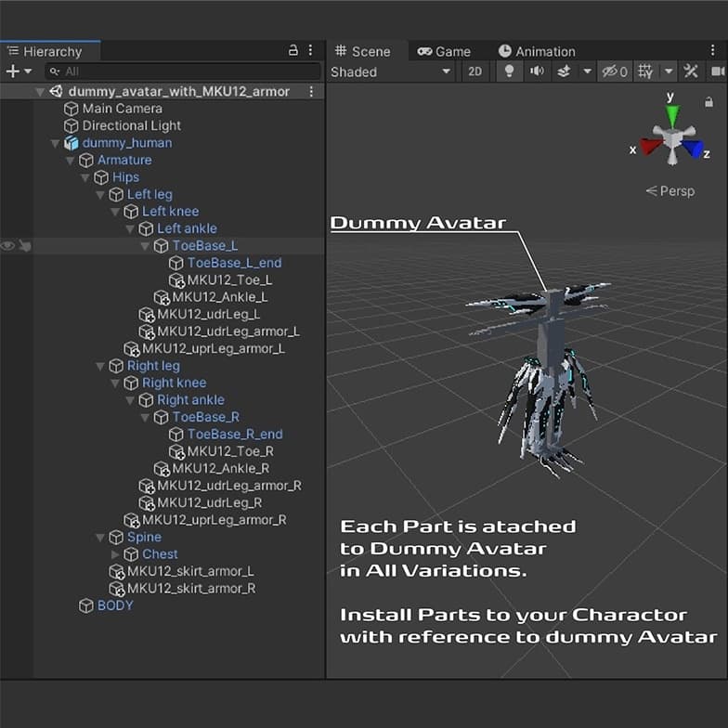Screen dimensions: 728x728
Task: Mute scene audio with the speaker icon
Action: click(537, 71)
